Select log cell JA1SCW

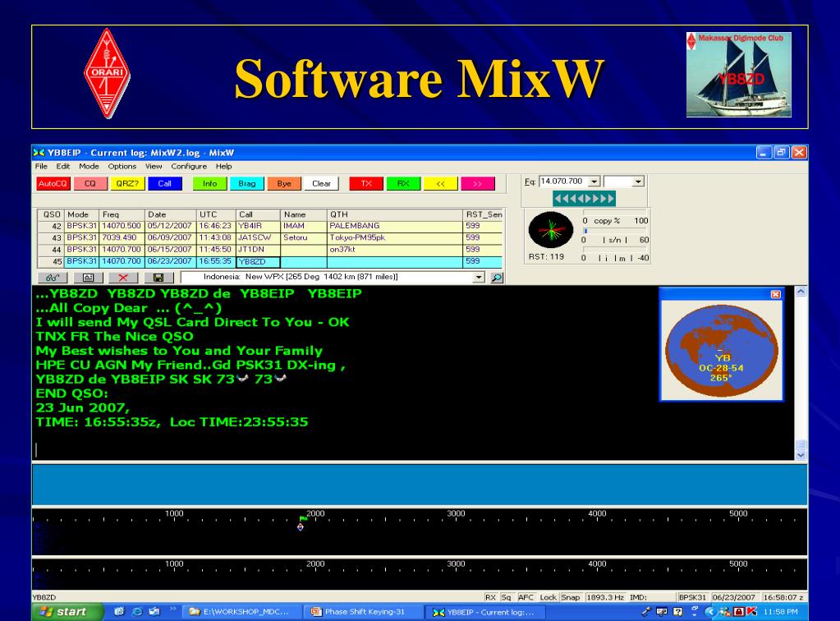[x=258, y=238]
